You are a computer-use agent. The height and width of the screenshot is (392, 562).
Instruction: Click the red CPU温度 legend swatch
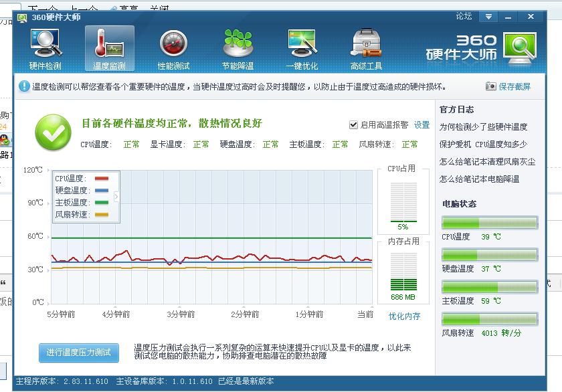pyautogui.click(x=102, y=179)
